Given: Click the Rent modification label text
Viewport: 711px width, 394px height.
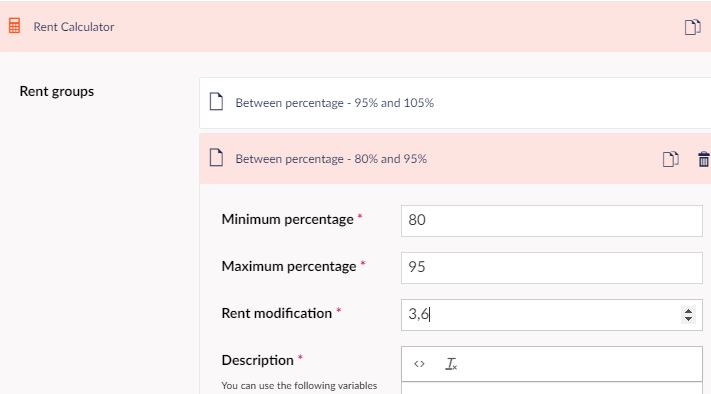Looking at the screenshot, I should 277,313.
